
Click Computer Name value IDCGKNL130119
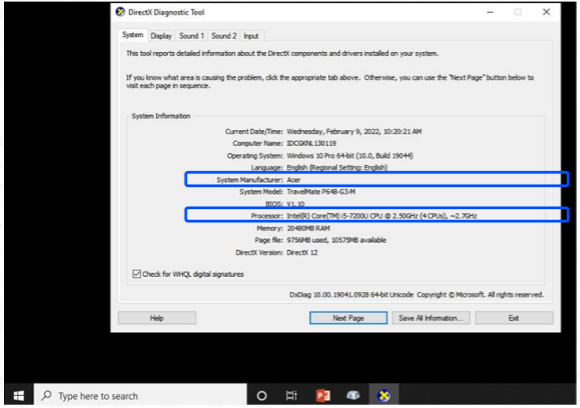(x=311, y=144)
